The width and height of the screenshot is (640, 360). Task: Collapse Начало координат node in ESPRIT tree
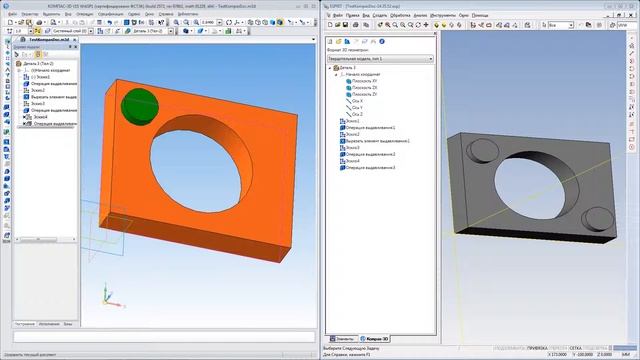pyautogui.click(x=336, y=75)
